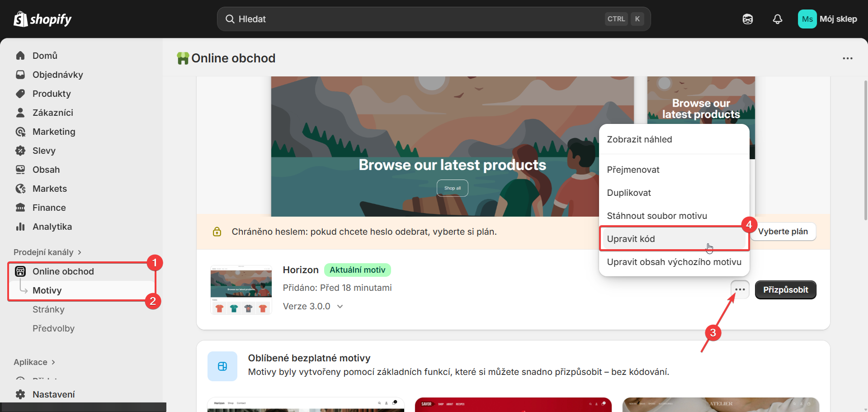This screenshot has height=412, width=868.
Task: Select the Slevy discounts icon
Action: (x=20, y=151)
